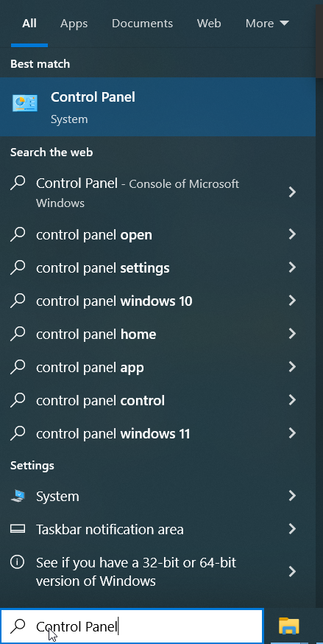Click magnifier icon beside control panel open
Viewport: 323px width, 644px height.
[18, 234]
